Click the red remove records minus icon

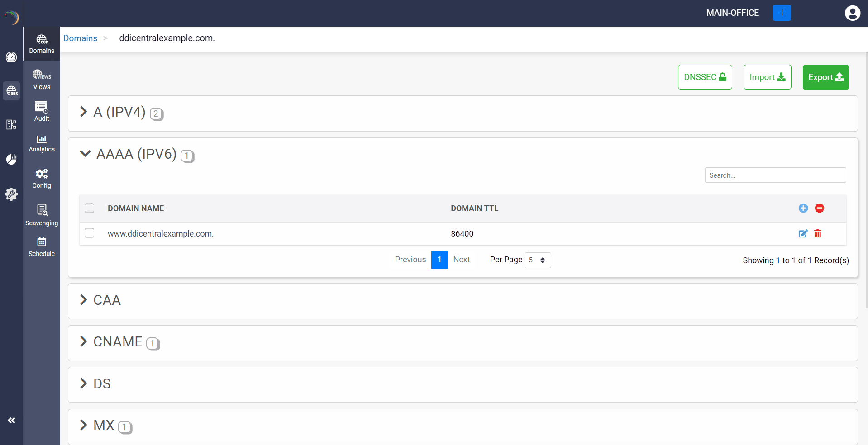pos(819,208)
